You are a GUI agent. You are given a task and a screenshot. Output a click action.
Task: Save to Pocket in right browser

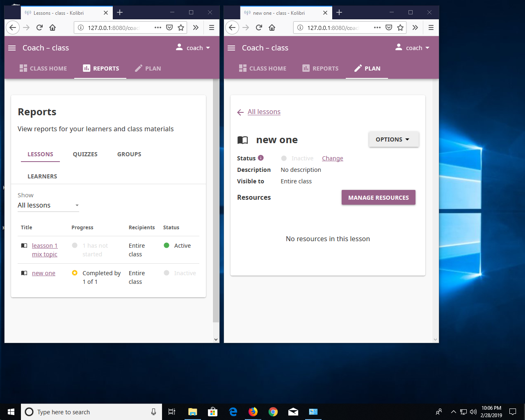coord(389,27)
